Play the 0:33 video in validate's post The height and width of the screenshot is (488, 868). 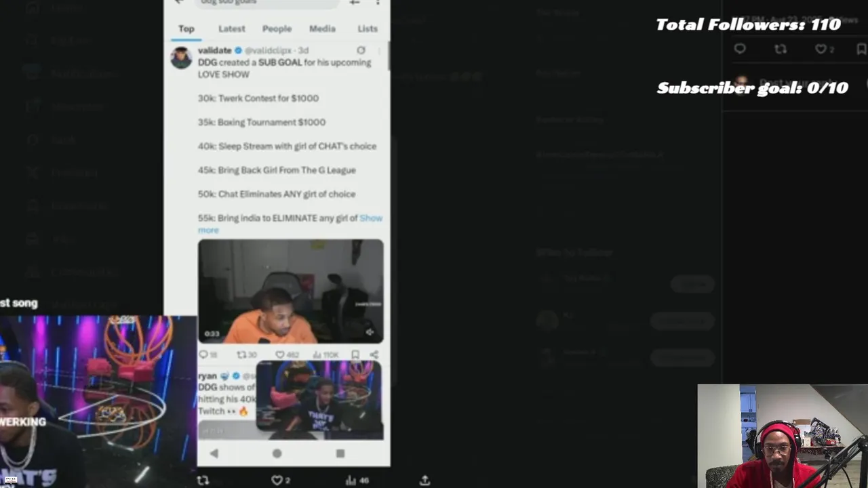point(290,291)
